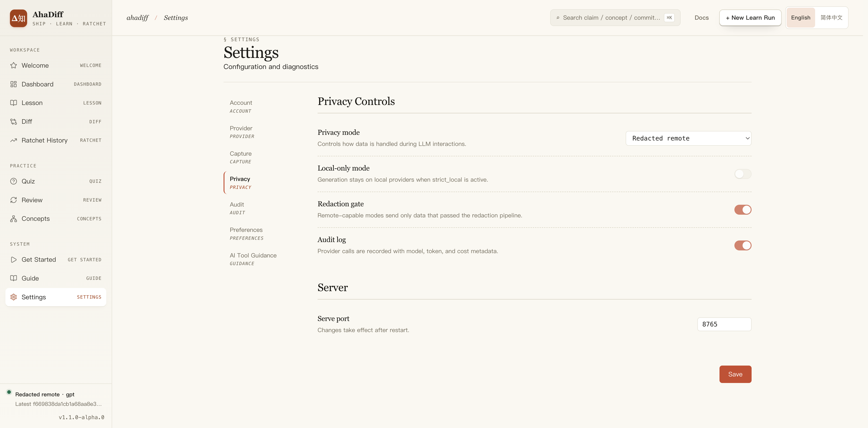Image resolution: width=868 pixels, height=428 pixels.
Task: Click the Guide book icon
Action: tap(14, 278)
